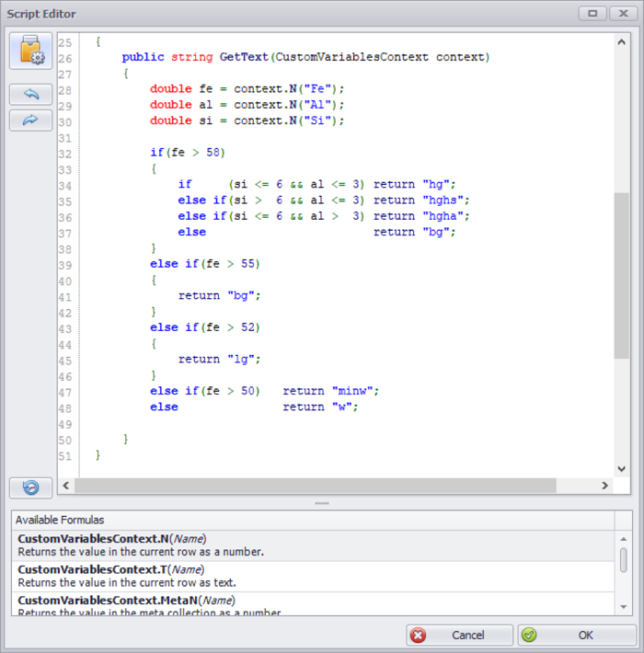Click the GetText method name
The width and height of the screenshot is (644, 653).
pos(244,57)
